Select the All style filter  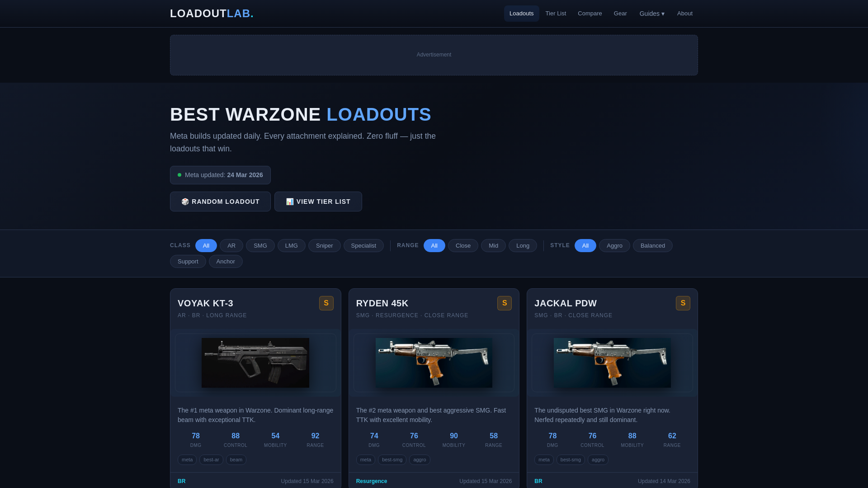(x=585, y=246)
